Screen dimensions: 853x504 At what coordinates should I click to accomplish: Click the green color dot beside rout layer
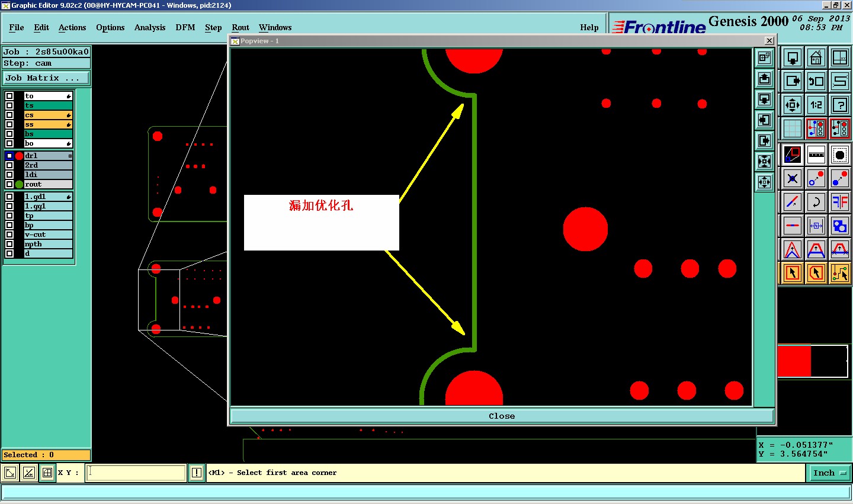click(19, 184)
